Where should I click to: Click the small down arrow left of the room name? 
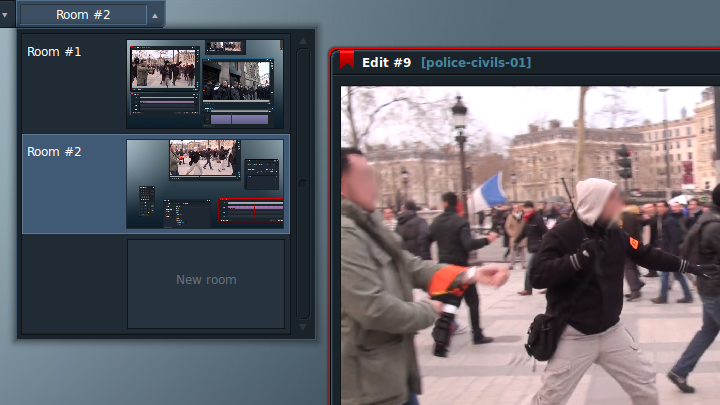pyautogui.click(x=5, y=15)
